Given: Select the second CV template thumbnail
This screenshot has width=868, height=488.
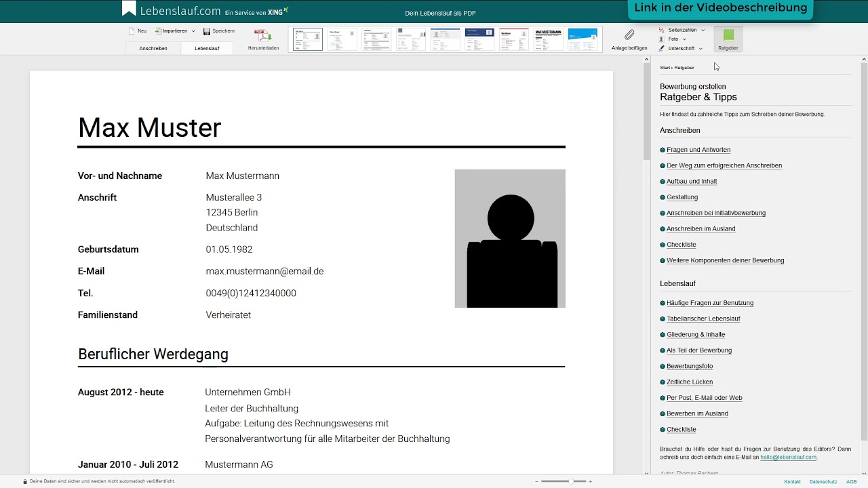Looking at the screenshot, I should (x=342, y=39).
